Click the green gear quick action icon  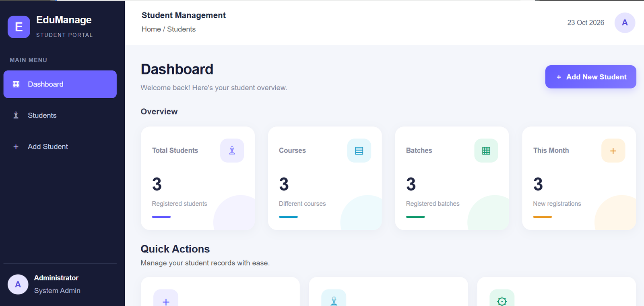pyautogui.click(x=502, y=298)
